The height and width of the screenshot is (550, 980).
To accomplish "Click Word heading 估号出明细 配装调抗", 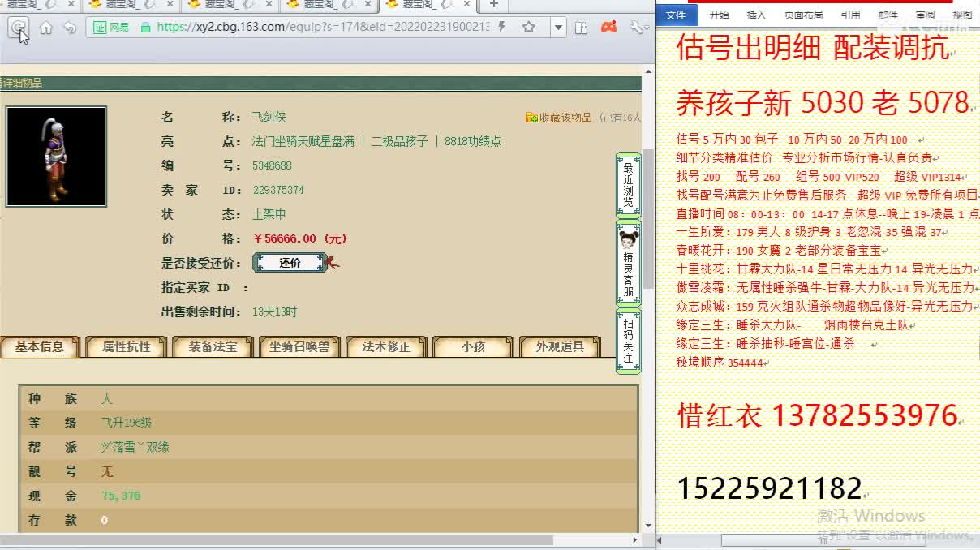I will point(812,48).
